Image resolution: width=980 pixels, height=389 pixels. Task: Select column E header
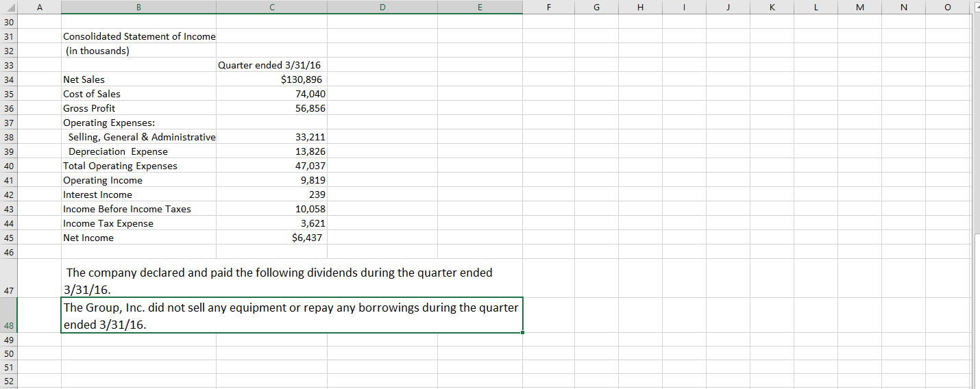point(480,7)
